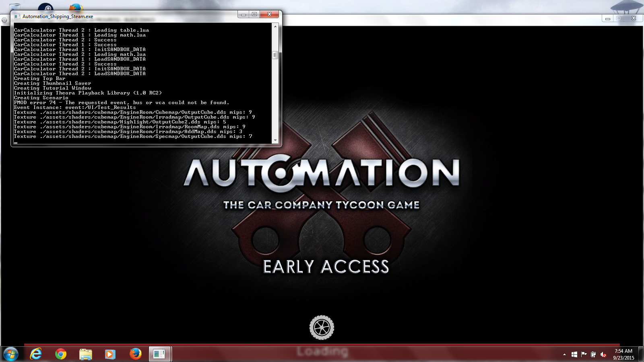
Task: Click the muted volume speaker icon
Action: coord(603,354)
